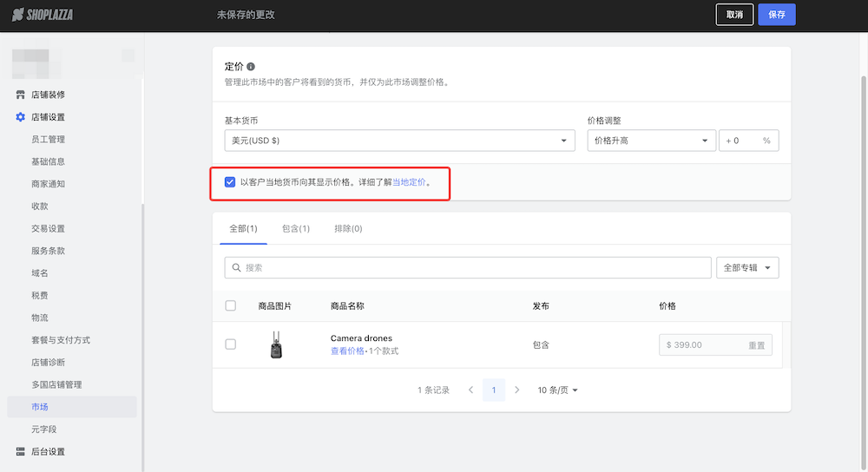Switch to the 排除(0) tab

click(348, 229)
